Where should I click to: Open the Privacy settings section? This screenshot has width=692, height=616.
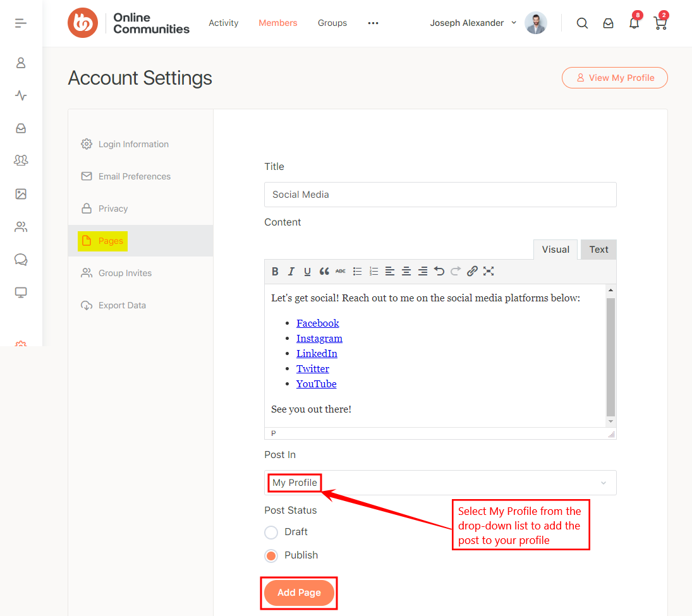113,208
